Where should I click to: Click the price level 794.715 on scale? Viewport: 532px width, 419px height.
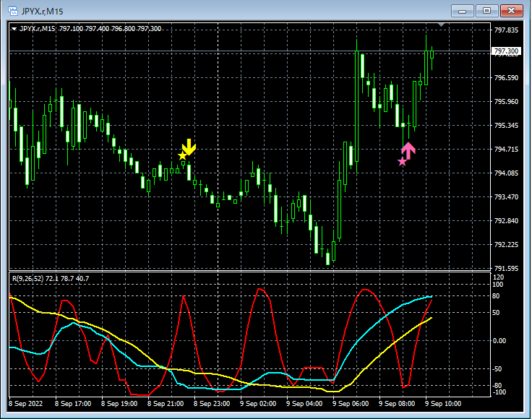coord(506,149)
